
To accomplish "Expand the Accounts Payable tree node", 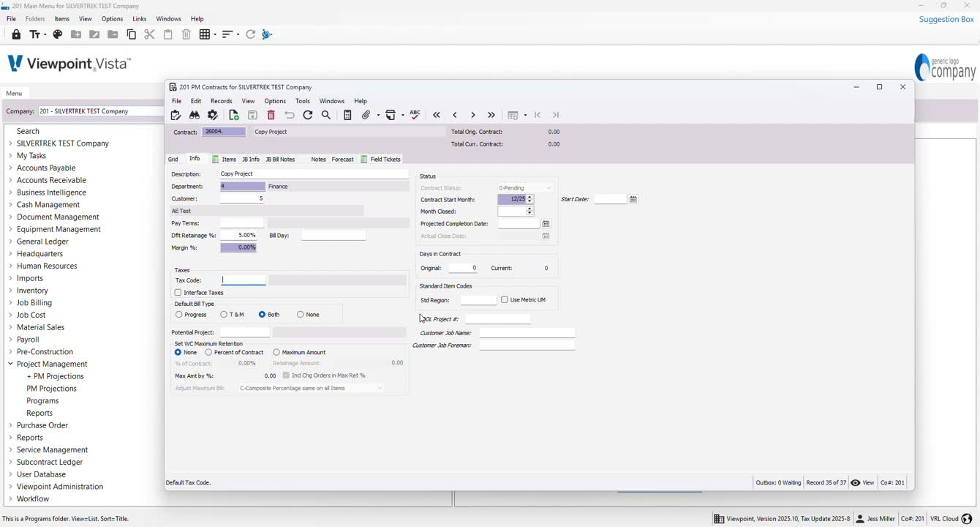I will 10,168.
